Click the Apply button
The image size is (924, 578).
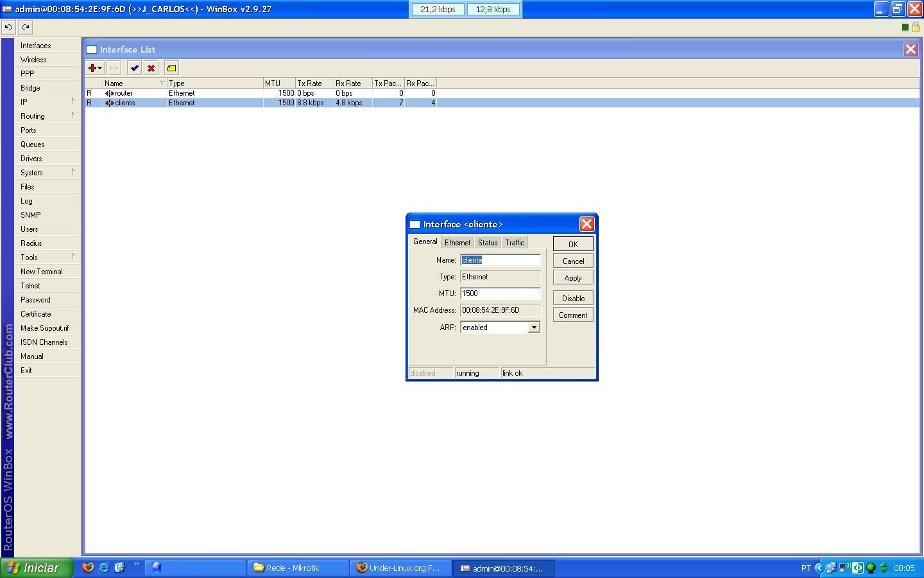[x=573, y=278]
